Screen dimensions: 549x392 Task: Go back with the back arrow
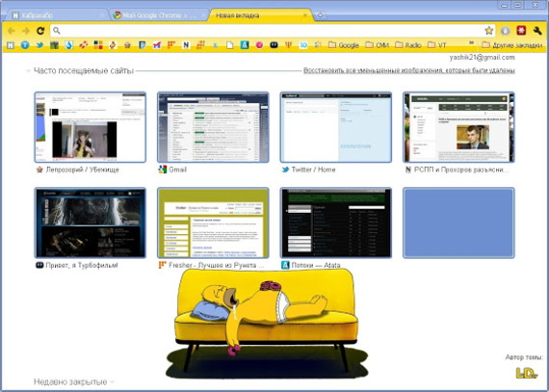point(12,31)
